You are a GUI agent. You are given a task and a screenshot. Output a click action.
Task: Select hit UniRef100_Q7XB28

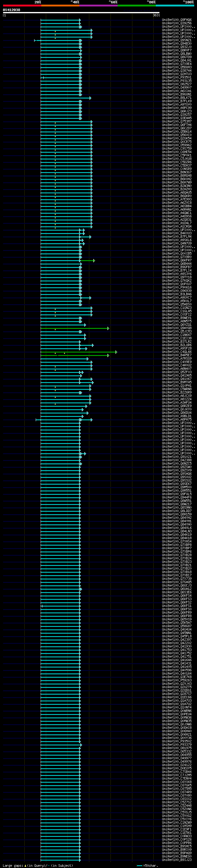[177, 555]
